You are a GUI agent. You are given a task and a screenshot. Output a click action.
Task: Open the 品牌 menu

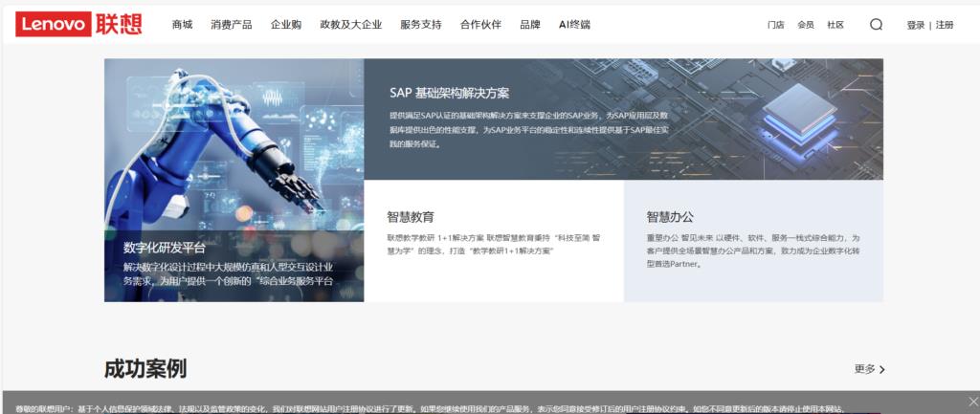[530, 25]
